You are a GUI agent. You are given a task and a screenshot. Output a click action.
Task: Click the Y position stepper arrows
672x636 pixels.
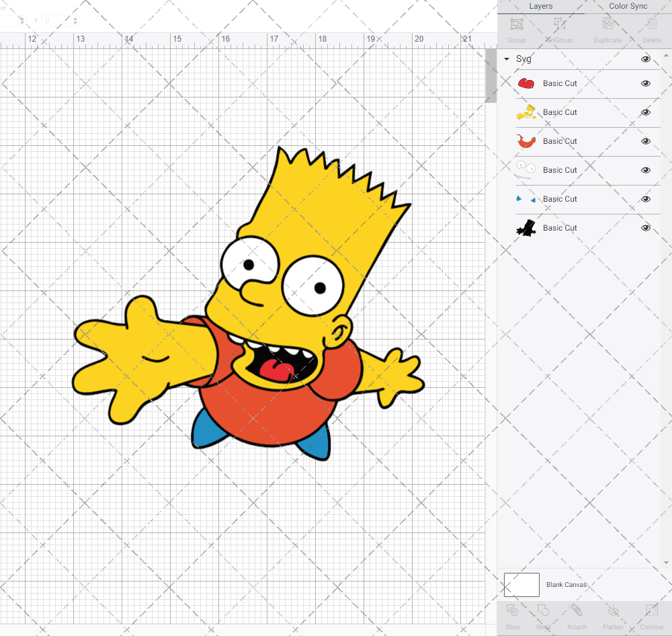(x=75, y=21)
